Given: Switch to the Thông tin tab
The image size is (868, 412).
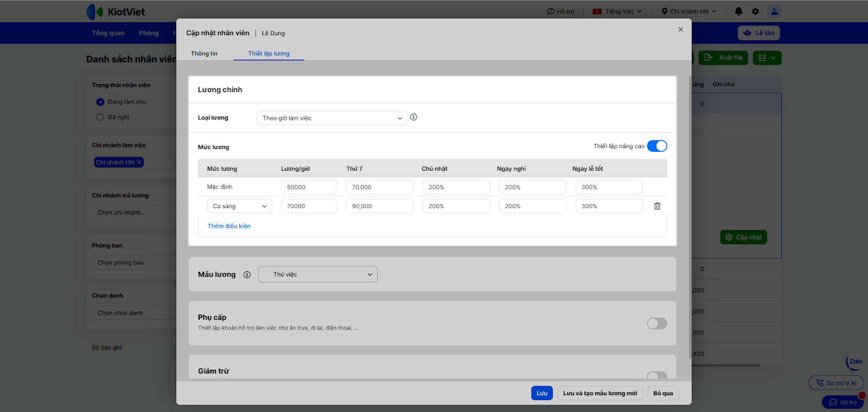Looking at the screenshot, I should coord(204,54).
